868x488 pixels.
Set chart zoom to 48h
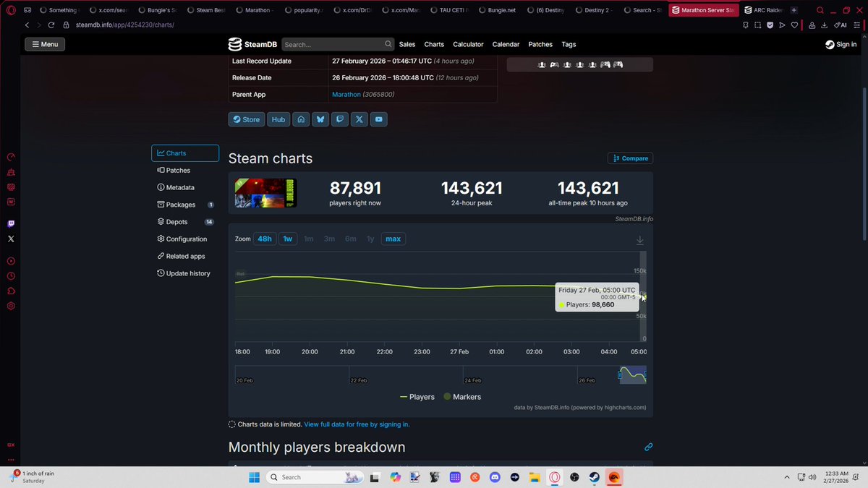pos(265,239)
